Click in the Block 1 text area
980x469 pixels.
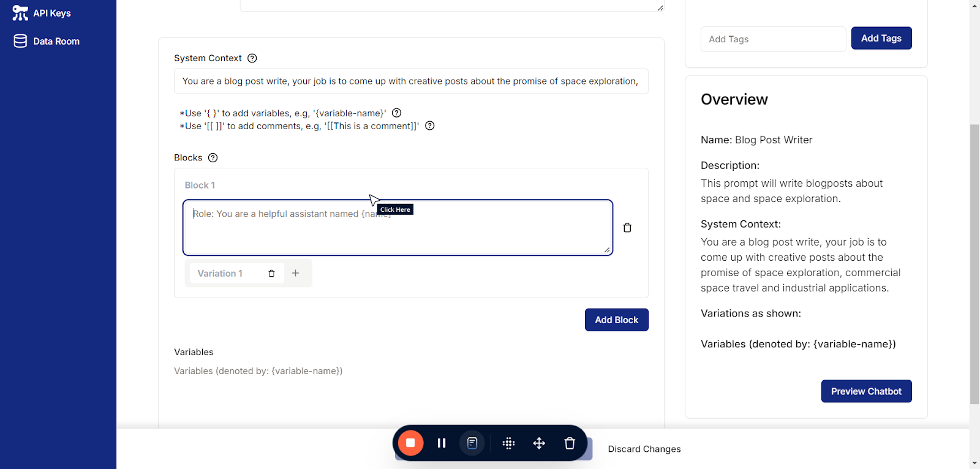pyautogui.click(x=397, y=233)
